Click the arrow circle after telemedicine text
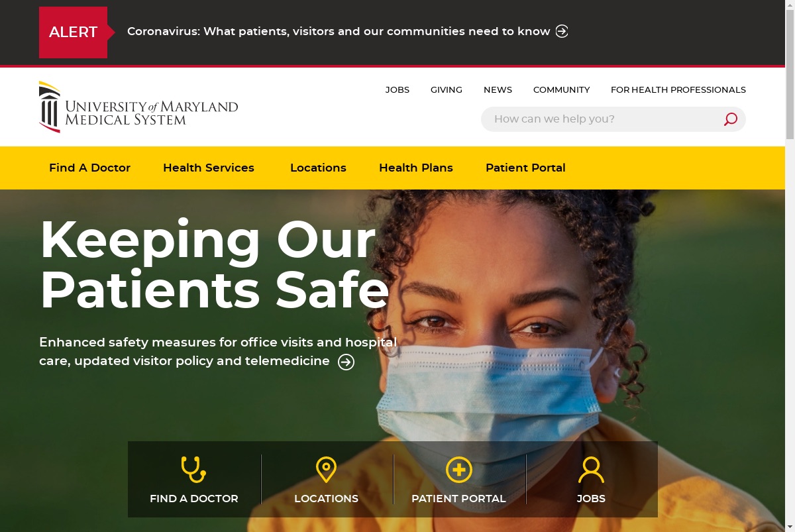This screenshot has width=795, height=532. 346,362
